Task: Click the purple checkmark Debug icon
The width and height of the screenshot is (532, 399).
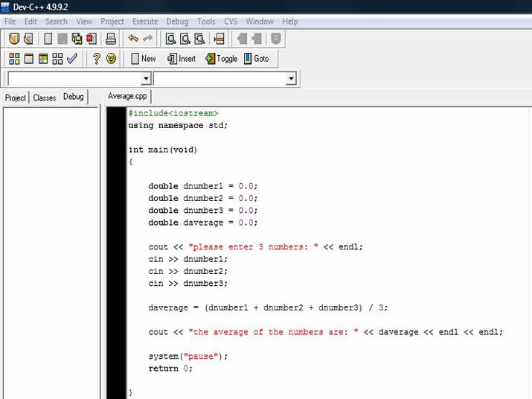Action: (x=72, y=59)
